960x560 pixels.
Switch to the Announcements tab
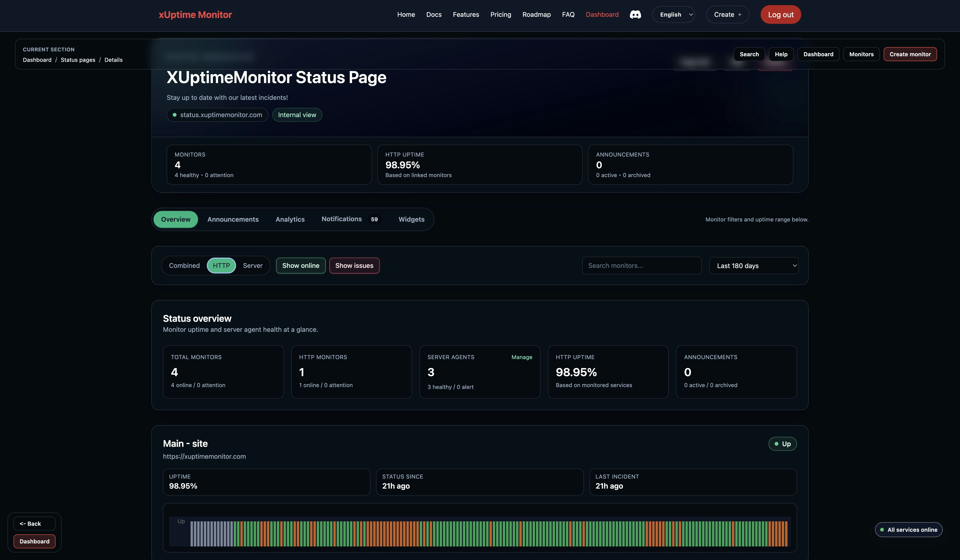233,219
